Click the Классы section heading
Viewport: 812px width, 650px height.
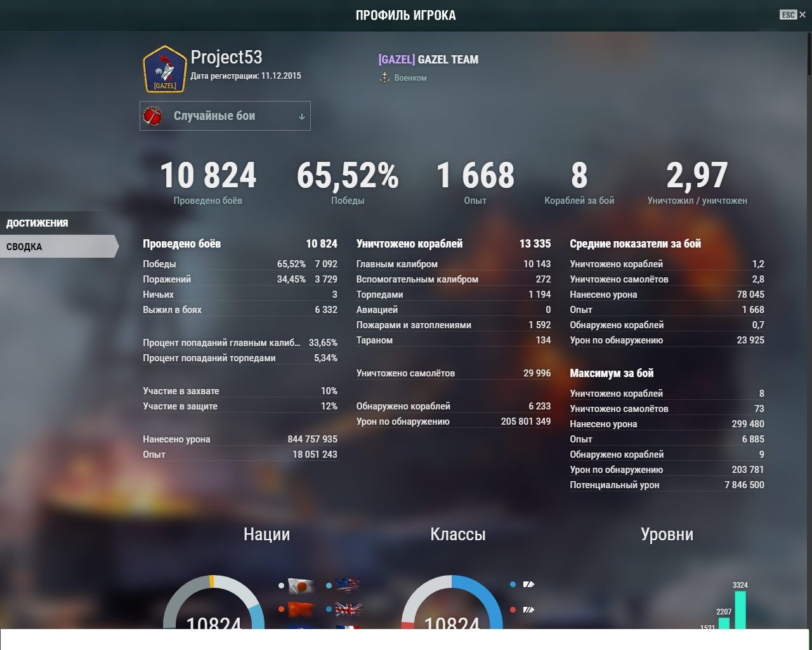(458, 534)
